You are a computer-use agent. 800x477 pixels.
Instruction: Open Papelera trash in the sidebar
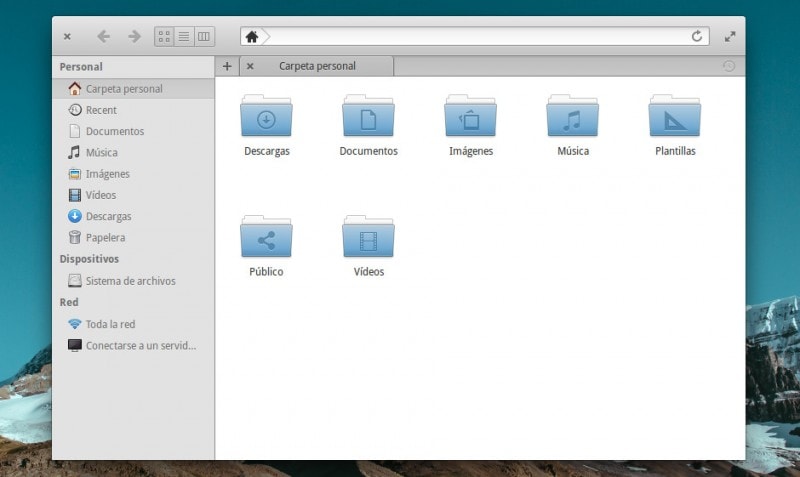coord(133,238)
